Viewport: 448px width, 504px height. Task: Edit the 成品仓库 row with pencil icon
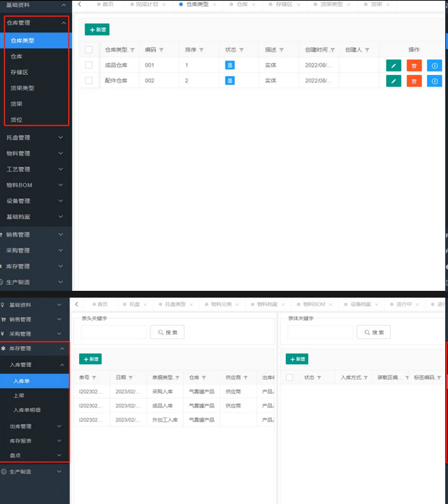(x=394, y=65)
